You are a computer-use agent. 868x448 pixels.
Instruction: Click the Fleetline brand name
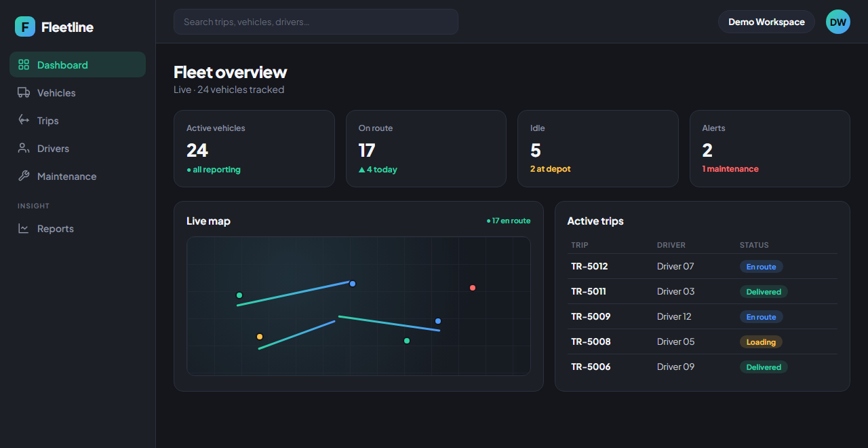67,26
